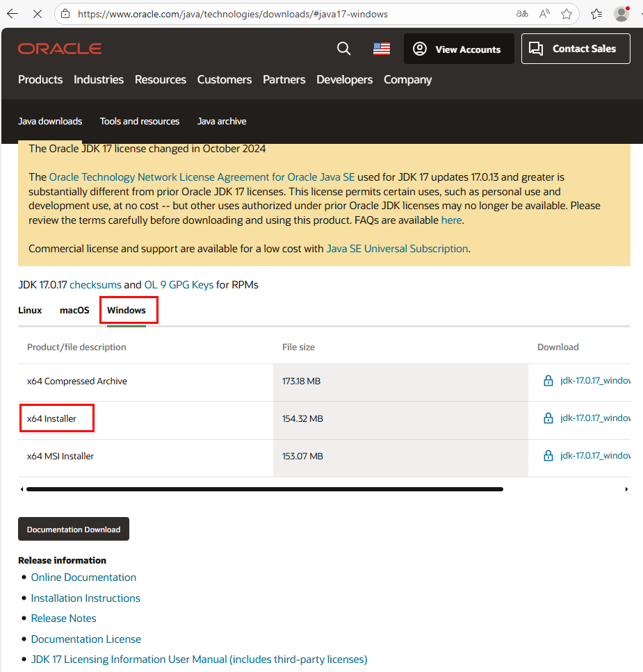Stop loading the page with the X icon
643x672 pixels.
38,14
